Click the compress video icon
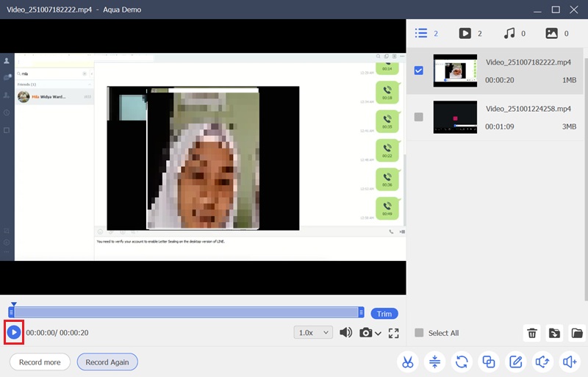The height and width of the screenshot is (377, 588). 434,362
